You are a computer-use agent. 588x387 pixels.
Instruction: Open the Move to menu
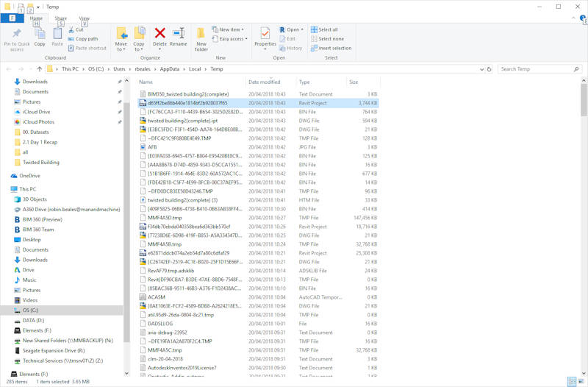121,39
